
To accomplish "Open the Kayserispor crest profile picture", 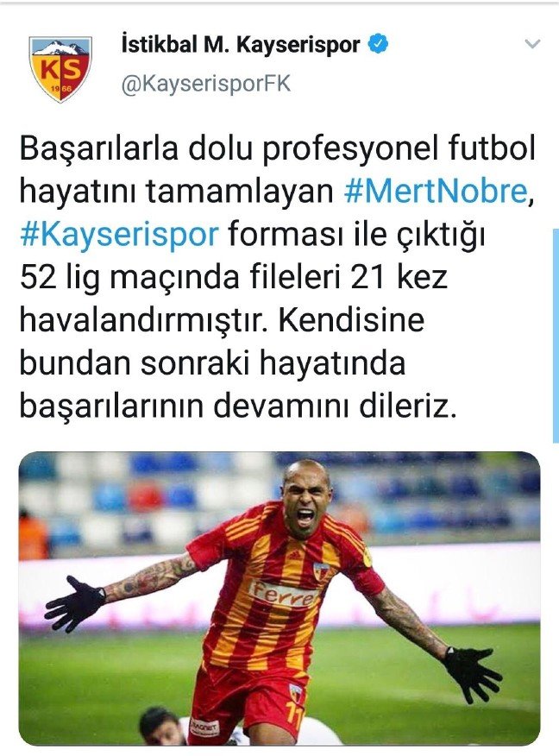I will point(60,69).
